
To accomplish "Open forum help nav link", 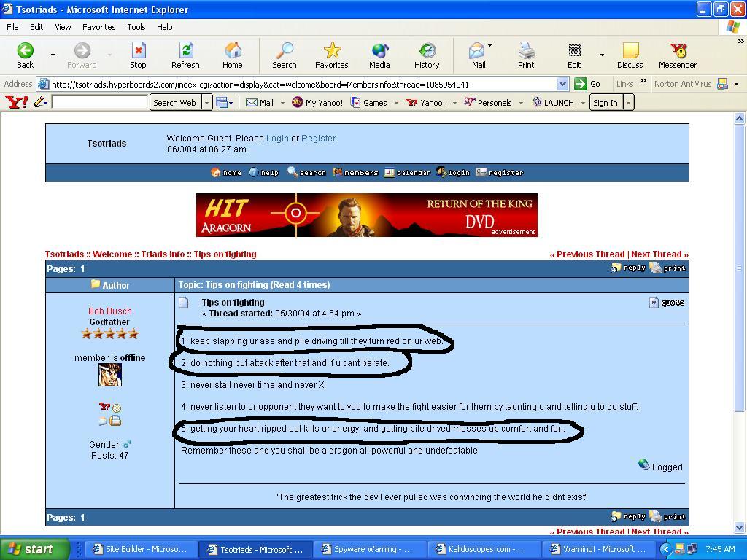I will click(264, 172).
